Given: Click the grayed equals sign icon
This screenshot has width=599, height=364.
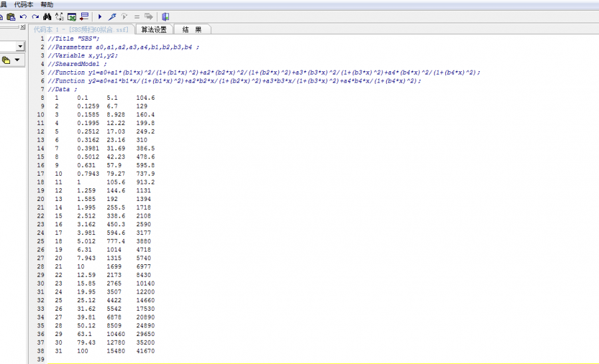Looking at the screenshot, I should [x=136, y=17].
